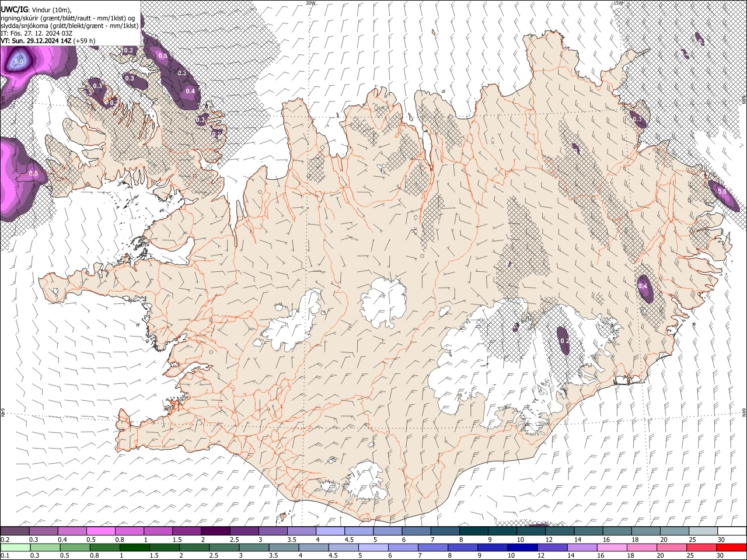Select the navy blue 10 swatch on the rain scale

(522, 547)
